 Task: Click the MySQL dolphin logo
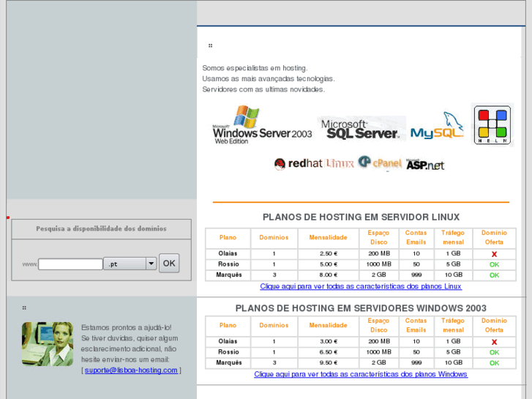click(437, 126)
